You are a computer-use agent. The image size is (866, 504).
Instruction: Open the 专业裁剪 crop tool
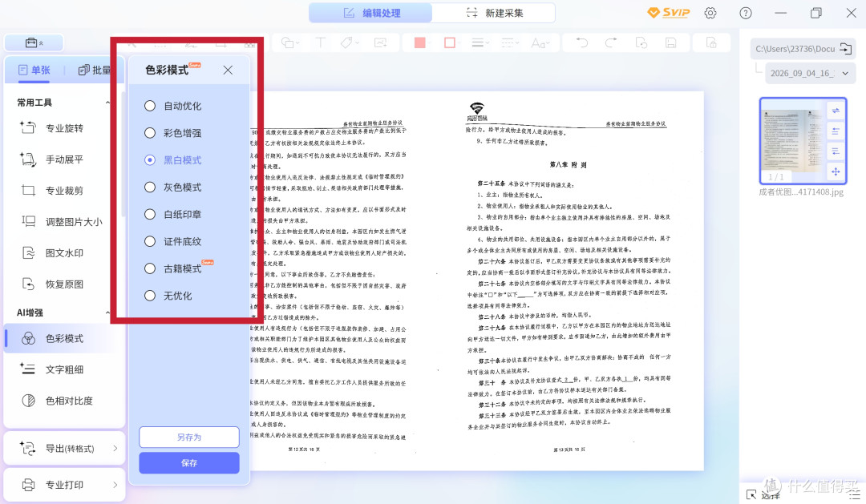coord(52,191)
